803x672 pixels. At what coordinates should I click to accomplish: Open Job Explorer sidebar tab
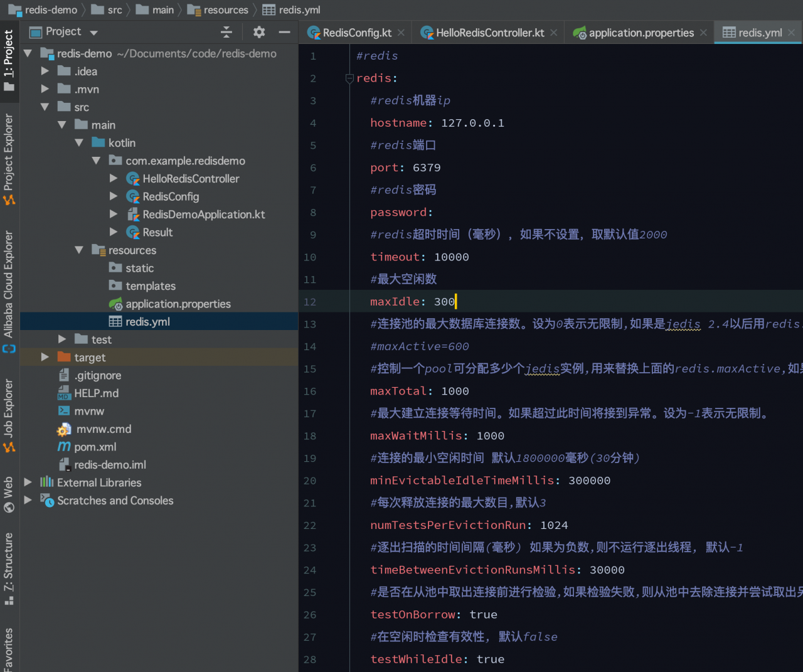[9, 415]
